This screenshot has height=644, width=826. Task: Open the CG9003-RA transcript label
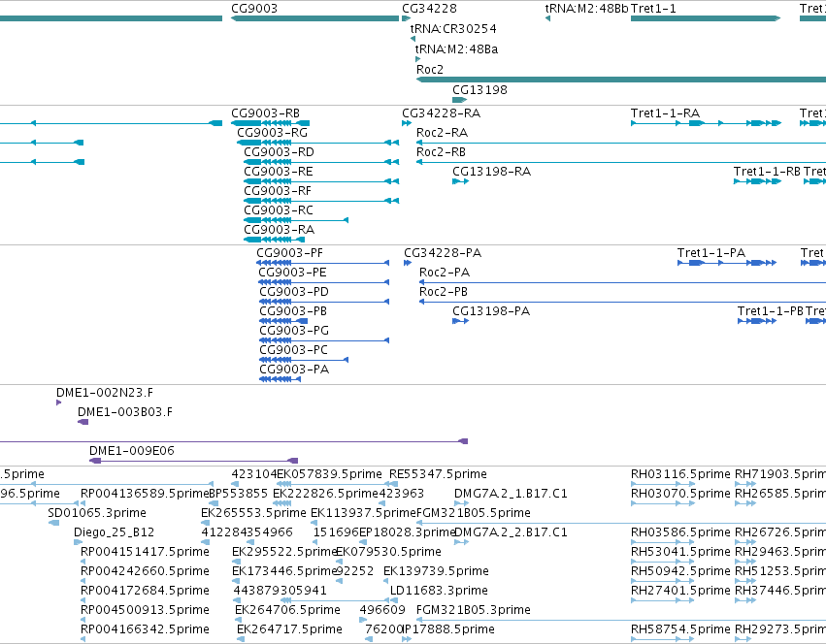279,230
